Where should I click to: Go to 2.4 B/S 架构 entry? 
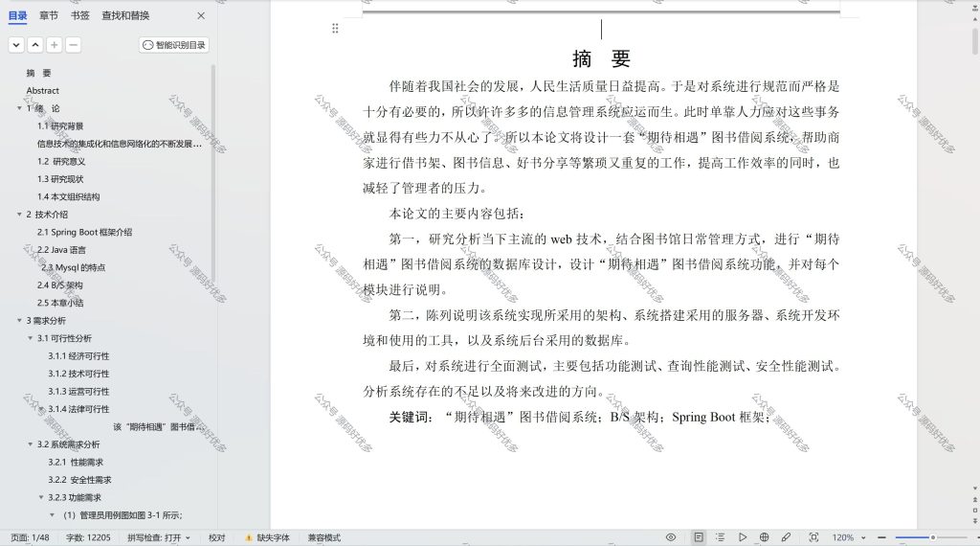click(x=59, y=285)
